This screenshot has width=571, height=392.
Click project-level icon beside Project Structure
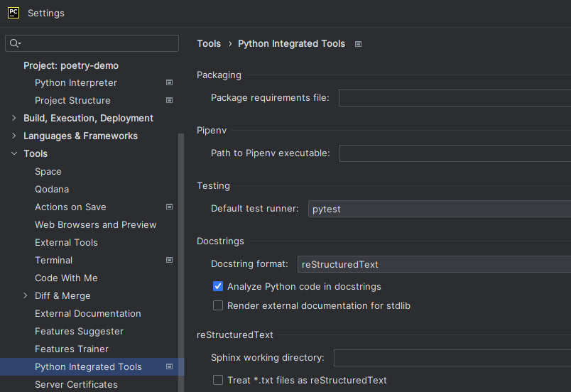pyautogui.click(x=169, y=101)
